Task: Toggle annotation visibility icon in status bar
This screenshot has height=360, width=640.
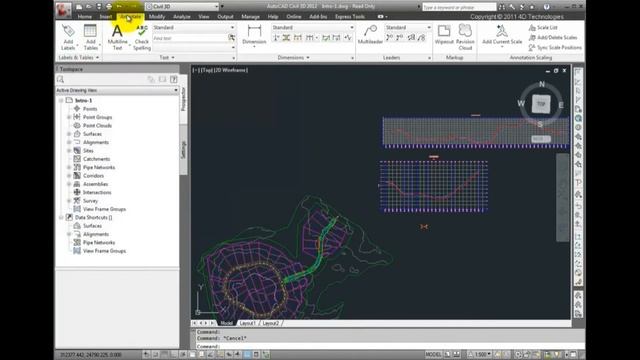Action: click(498, 354)
